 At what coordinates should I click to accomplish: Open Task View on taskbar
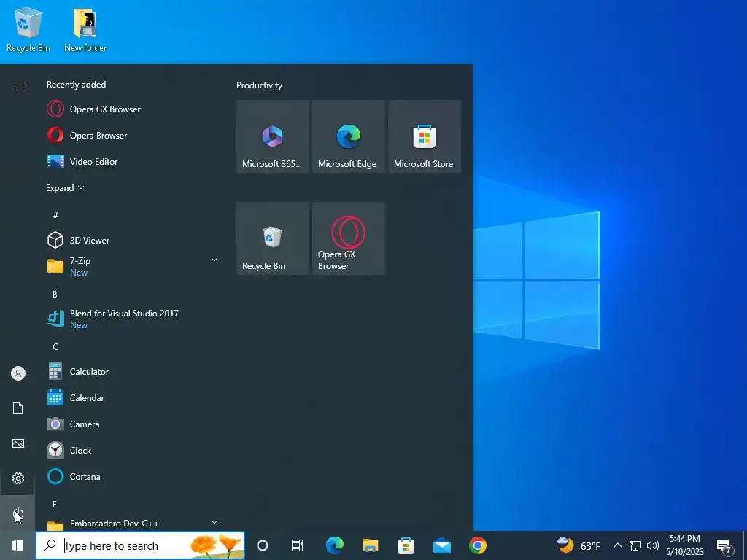298,545
